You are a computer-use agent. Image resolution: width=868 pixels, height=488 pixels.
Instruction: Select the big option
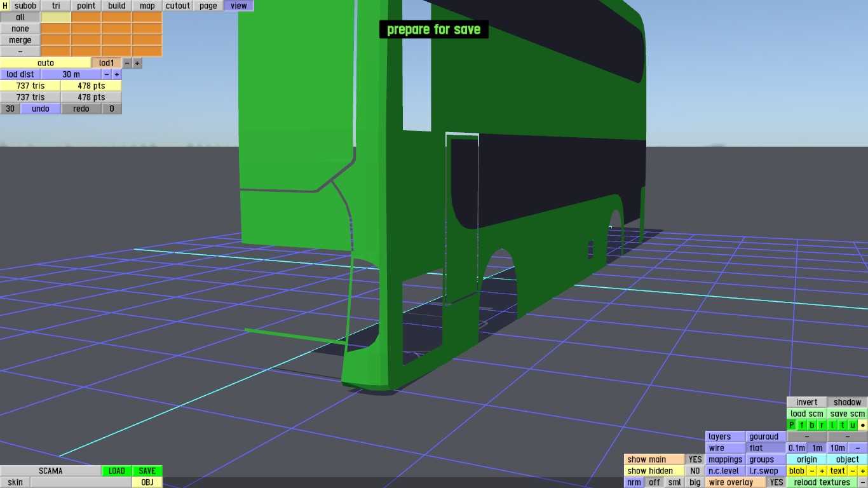pyautogui.click(x=695, y=482)
